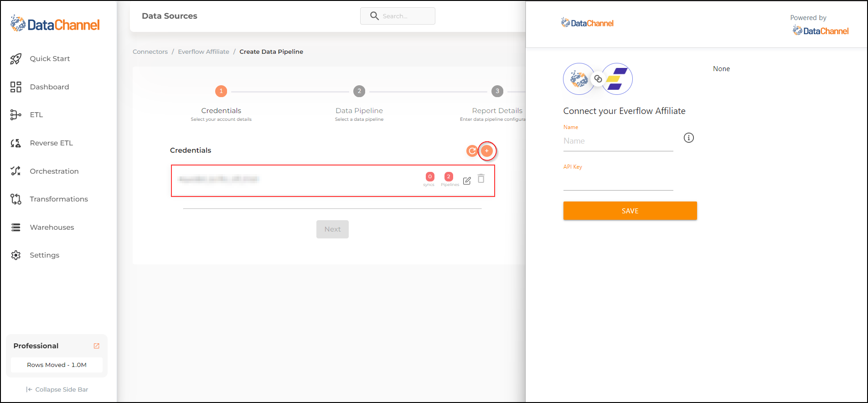The width and height of the screenshot is (868, 403).
Task: Edit the listed credential with pencil icon
Action: tap(467, 181)
